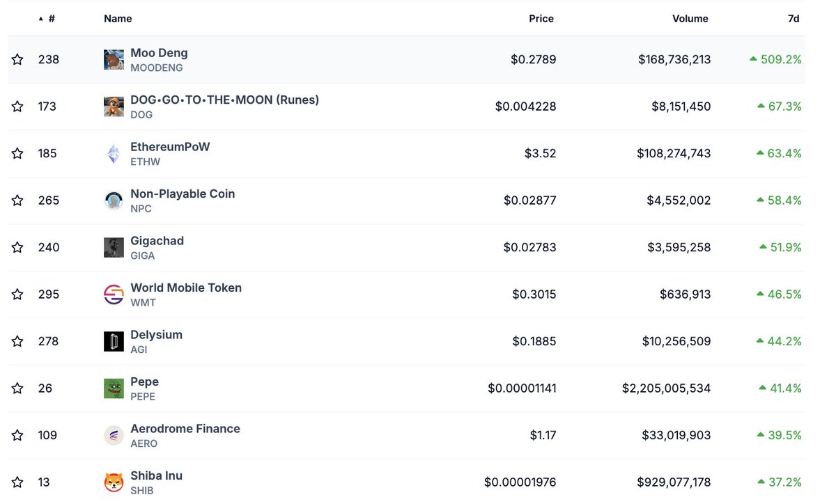Viewport: 836px width, 504px height.
Task: Click the DOG Runes coin logo
Action: click(x=114, y=107)
